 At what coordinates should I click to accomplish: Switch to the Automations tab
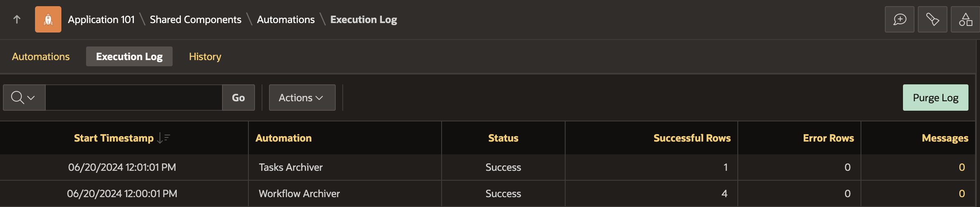[x=41, y=56]
